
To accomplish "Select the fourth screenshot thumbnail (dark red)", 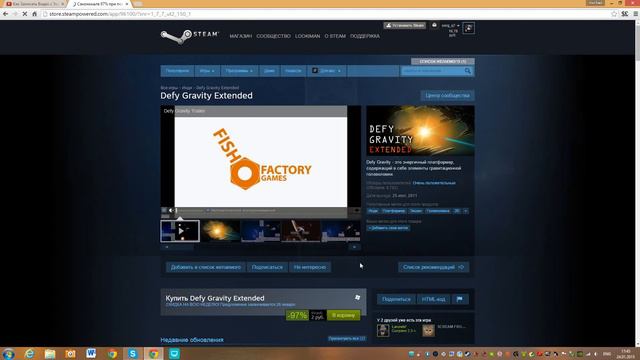I will point(301,231).
